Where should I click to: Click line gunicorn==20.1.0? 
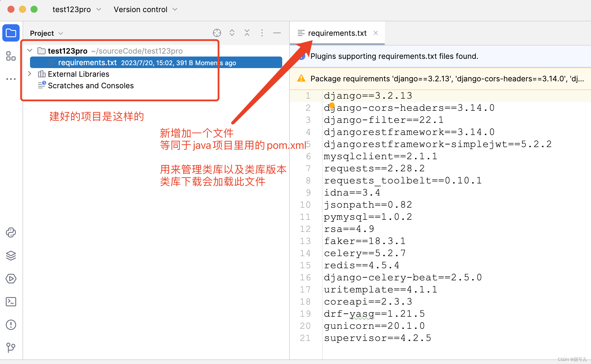(374, 326)
